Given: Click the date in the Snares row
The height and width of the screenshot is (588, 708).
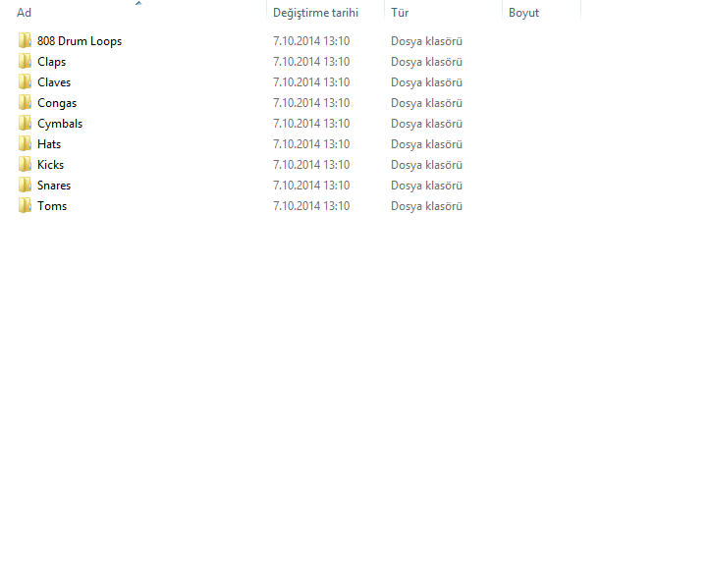Looking at the screenshot, I should click(x=311, y=186).
